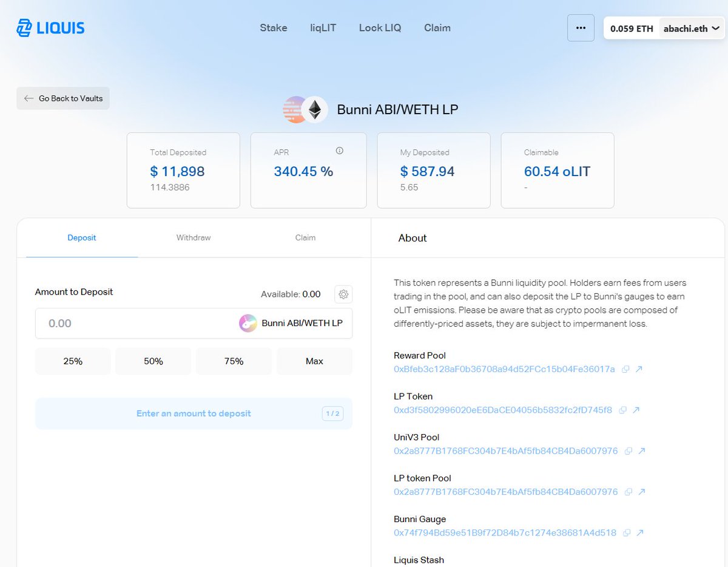Click the 5.65 my deposited amount
Image resolution: width=728 pixels, height=567 pixels.
[x=409, y=188]
